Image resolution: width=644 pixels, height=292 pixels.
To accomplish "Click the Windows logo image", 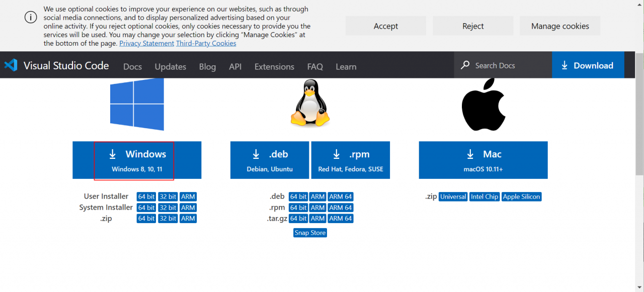I will (137, 104).
